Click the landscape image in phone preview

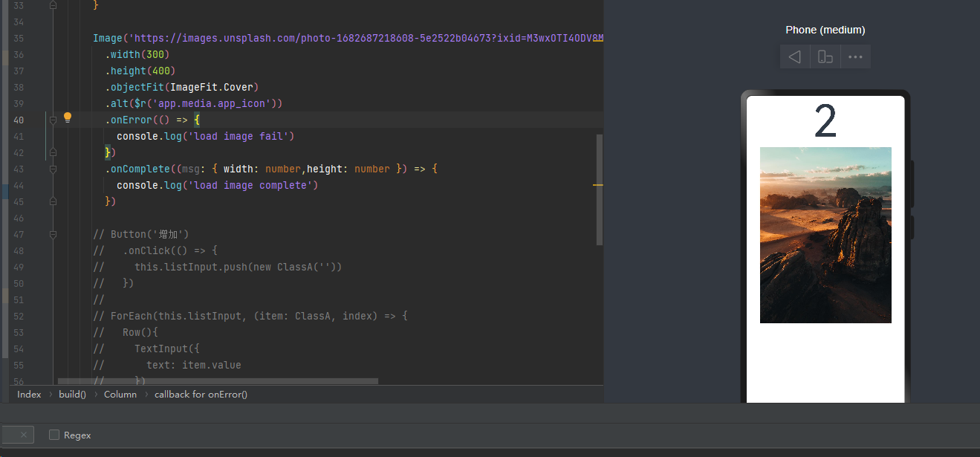825,235
